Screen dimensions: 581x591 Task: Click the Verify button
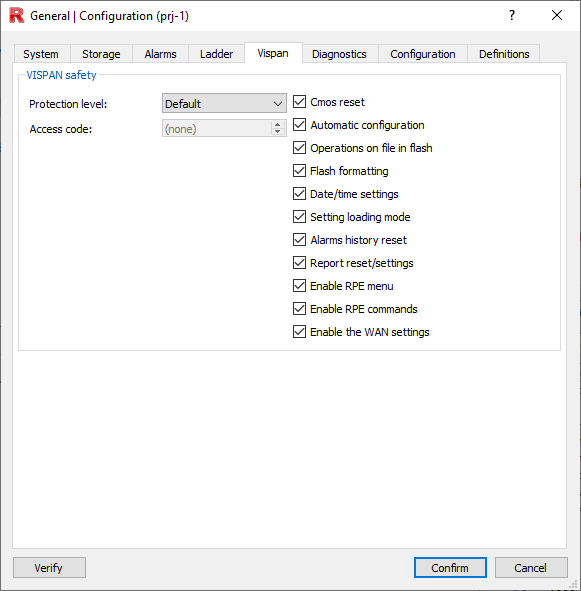pos(49,568)
